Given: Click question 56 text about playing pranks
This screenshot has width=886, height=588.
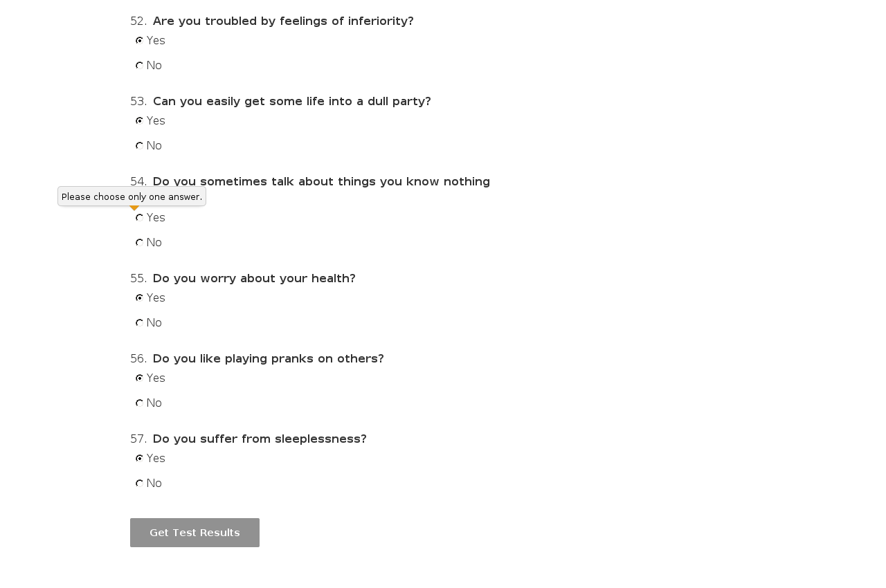Looking at the screenshot, I should coord(268,359).
